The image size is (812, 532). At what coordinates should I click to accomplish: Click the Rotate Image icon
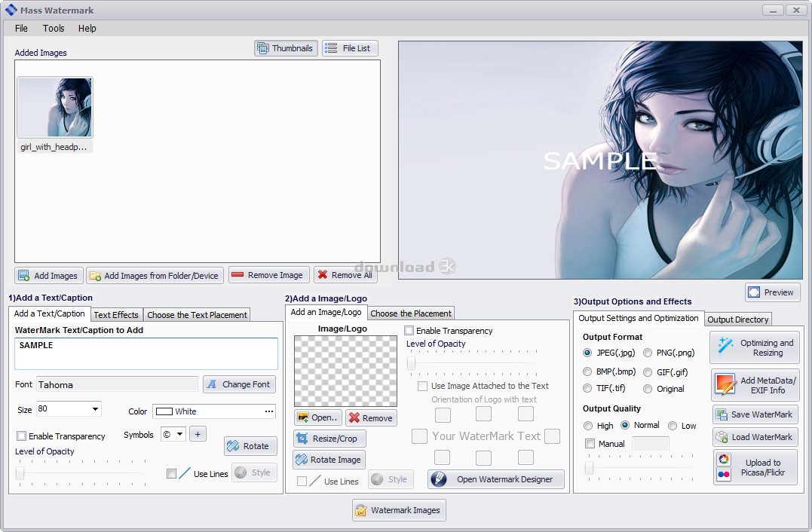pyautogui.click(x=302, y=460)
